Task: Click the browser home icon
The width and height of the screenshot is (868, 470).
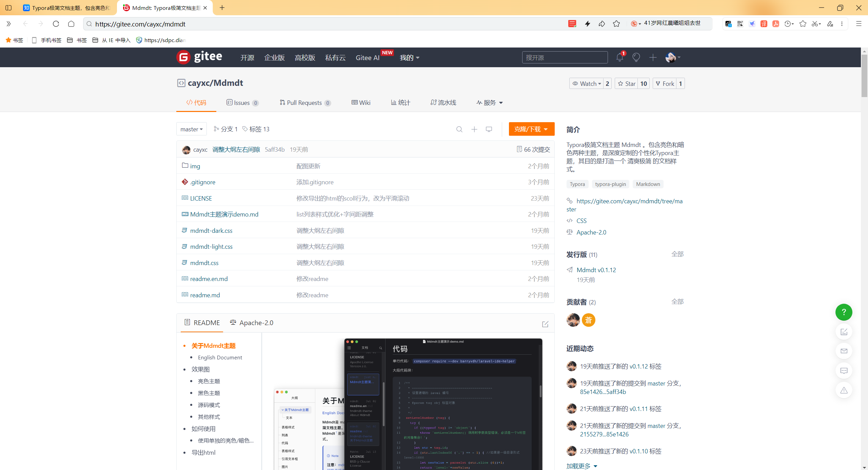Action: [71, 24]
